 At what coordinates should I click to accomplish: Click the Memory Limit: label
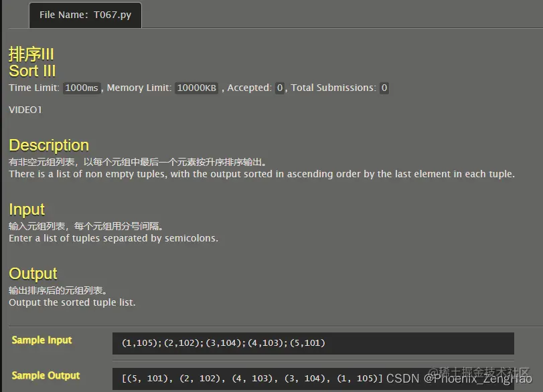point(139,88)
